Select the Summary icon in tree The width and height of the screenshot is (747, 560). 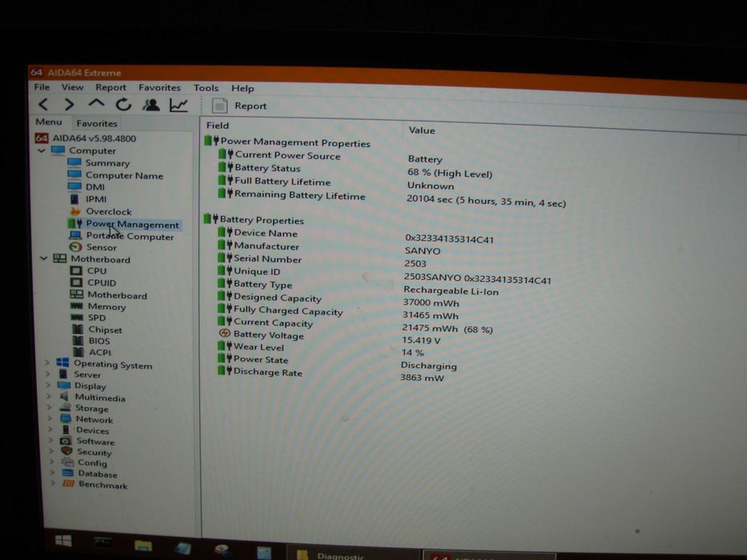74,162
